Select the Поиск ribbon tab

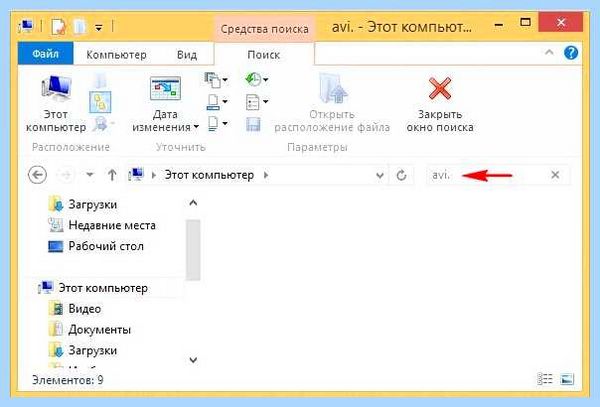264,55
